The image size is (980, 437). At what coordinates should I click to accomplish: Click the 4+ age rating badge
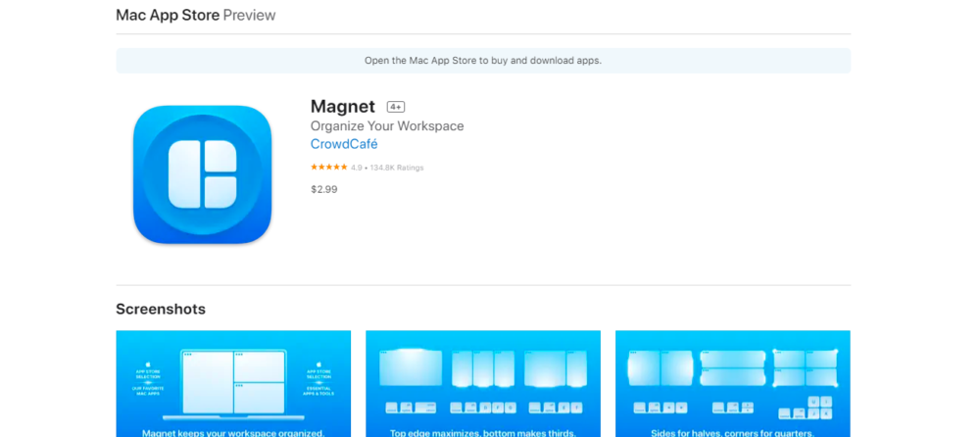396,107
